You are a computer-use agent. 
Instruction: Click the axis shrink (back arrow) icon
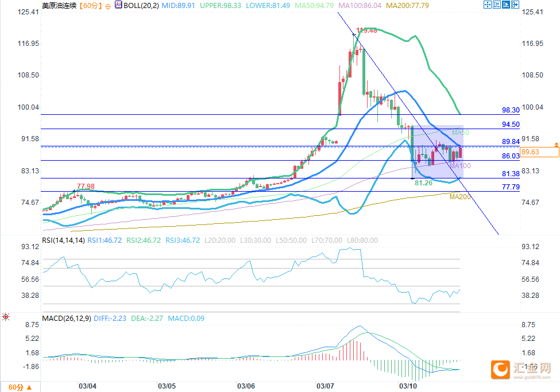point(496,5)
